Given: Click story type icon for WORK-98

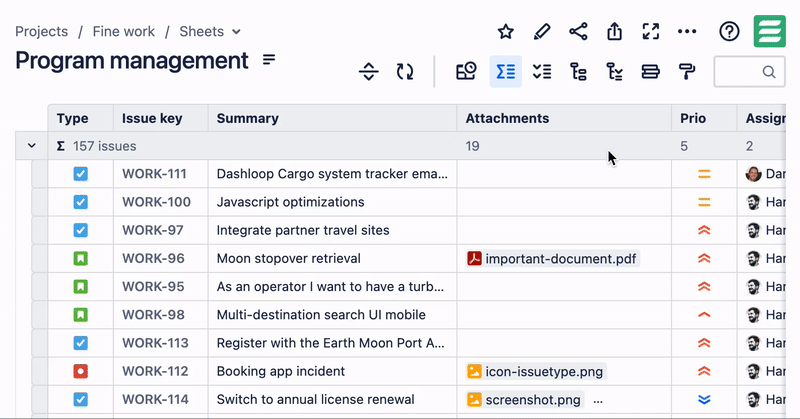Looking at the screenshot, I should (81, 315).
